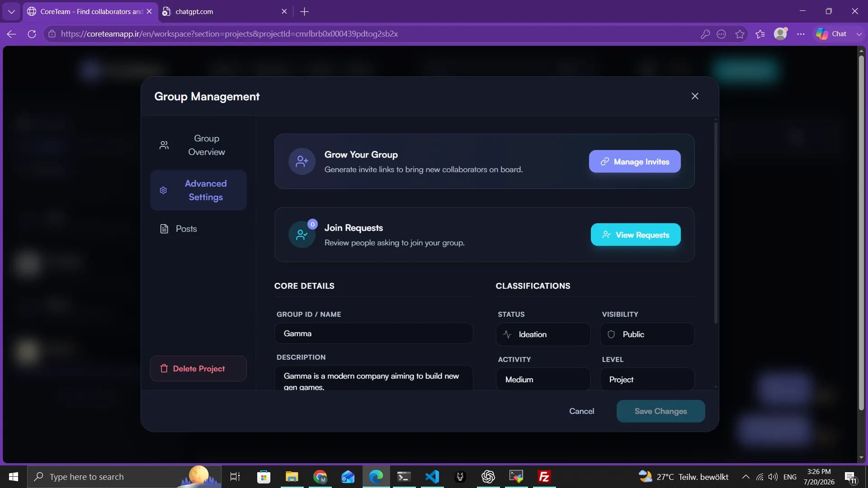
Task: Open the Outlook app on taskbar
Action: coord(348,477)
